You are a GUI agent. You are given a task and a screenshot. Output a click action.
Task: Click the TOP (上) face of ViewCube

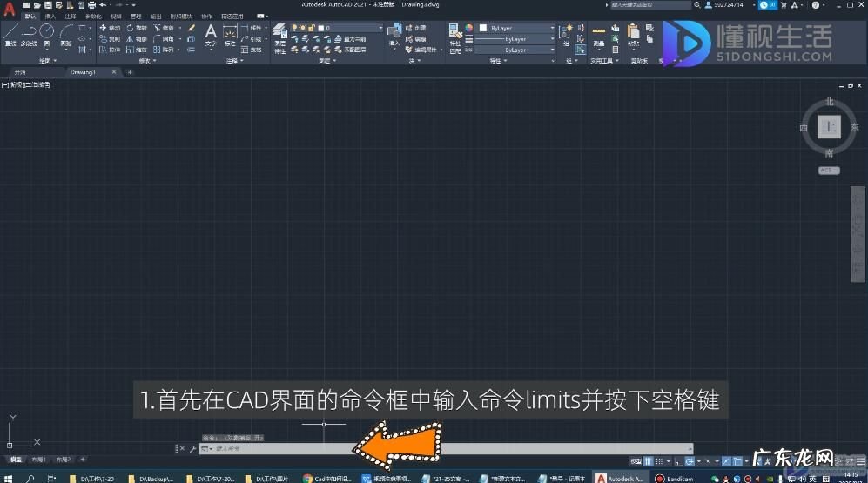pos(829,127)
